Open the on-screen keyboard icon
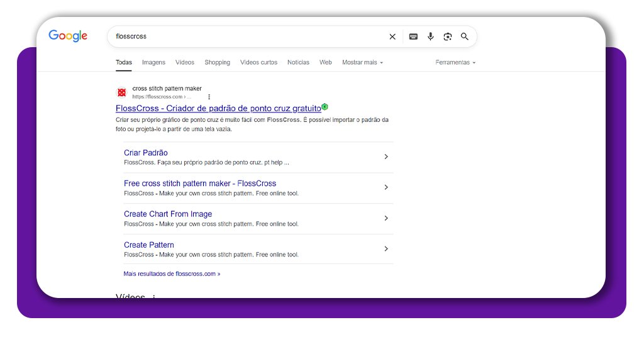644x337 pixels. point(413,36)
